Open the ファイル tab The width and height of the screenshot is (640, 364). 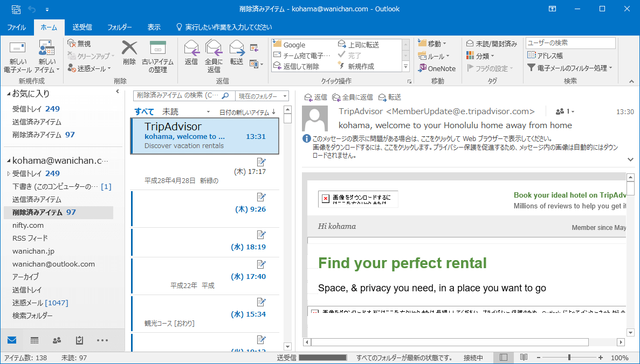pos(17,27)
